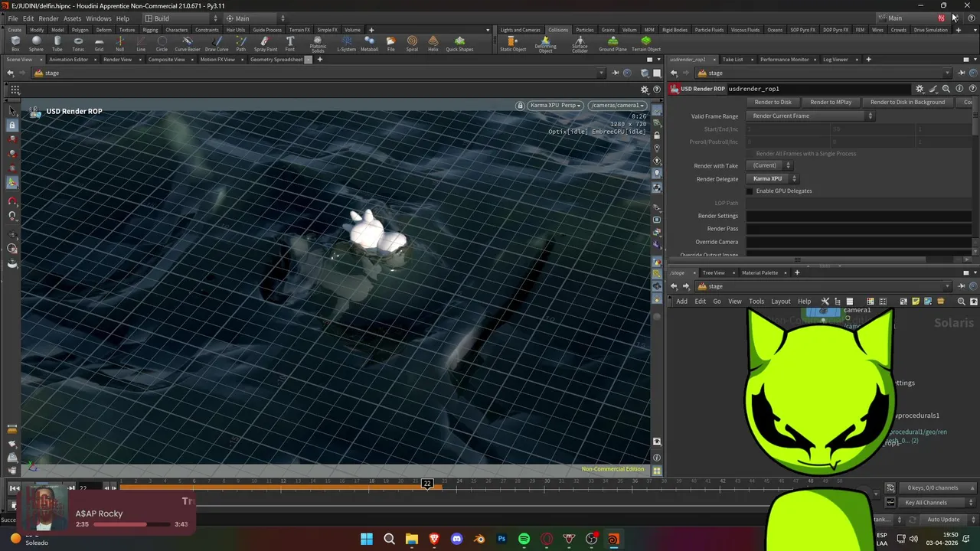980x551 pixels.
Task: Switch to the Geometry Spreadsheet tab
Action: click(x=276, y=60)
